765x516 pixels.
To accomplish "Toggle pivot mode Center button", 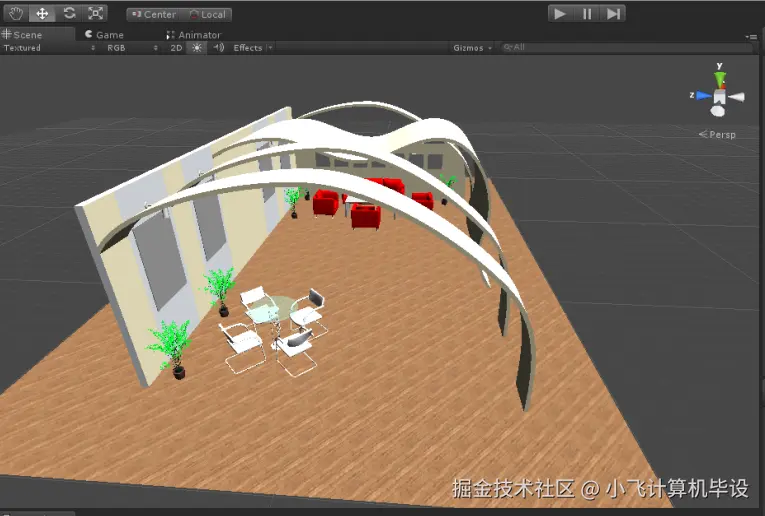I will point(154,15).
